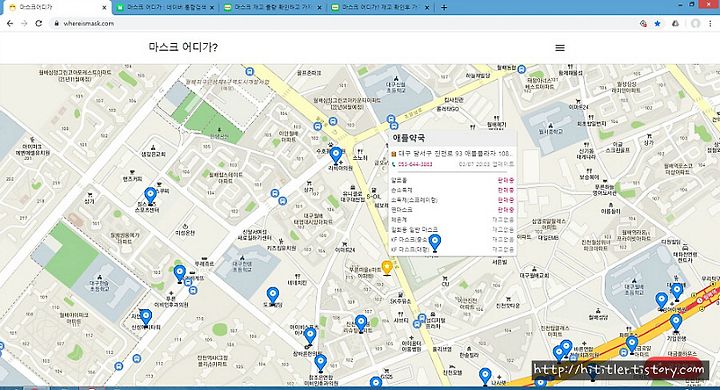720x390 pixels.
Task: Click the 면마스크 row label
Action: (x=402, y=209)
